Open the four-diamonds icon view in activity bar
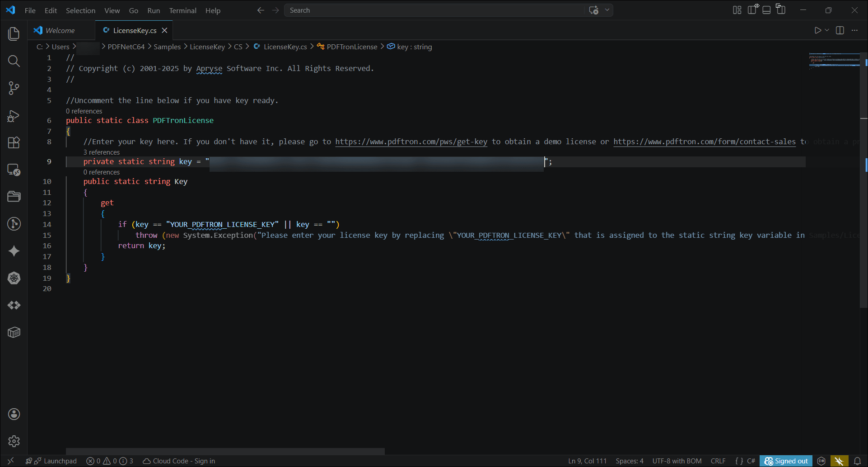This screenshot has height=467, width=868. [x=14, y=305]
